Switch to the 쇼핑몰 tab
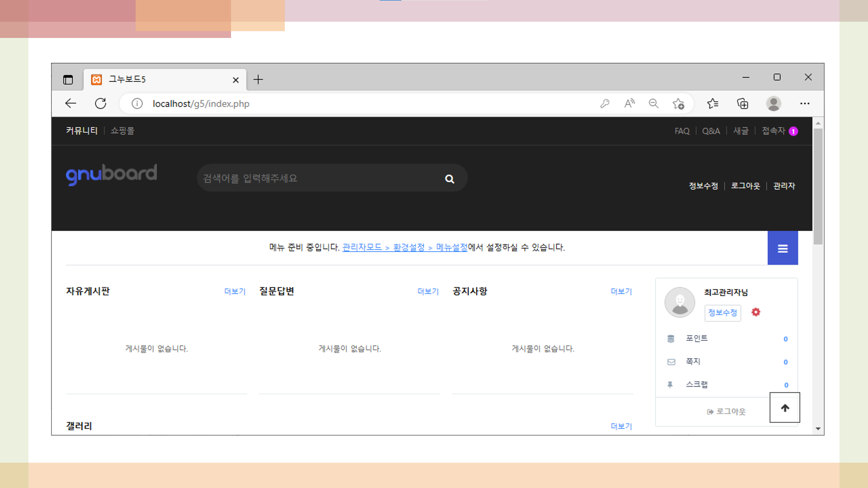 pyautogui.click(x=123, y=131)
